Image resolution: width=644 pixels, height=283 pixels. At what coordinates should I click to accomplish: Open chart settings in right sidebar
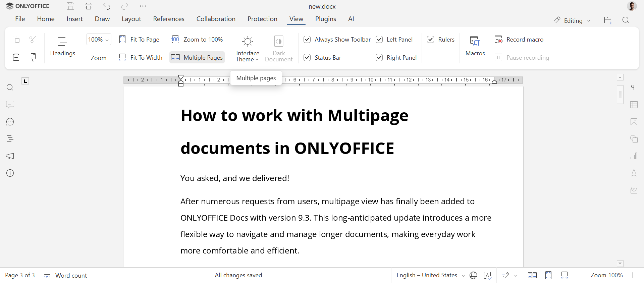[634, 156]
